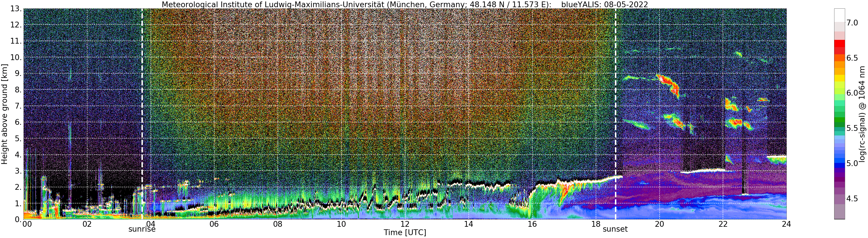Click the height axis tick label 13.

click(x=16, y=9)
